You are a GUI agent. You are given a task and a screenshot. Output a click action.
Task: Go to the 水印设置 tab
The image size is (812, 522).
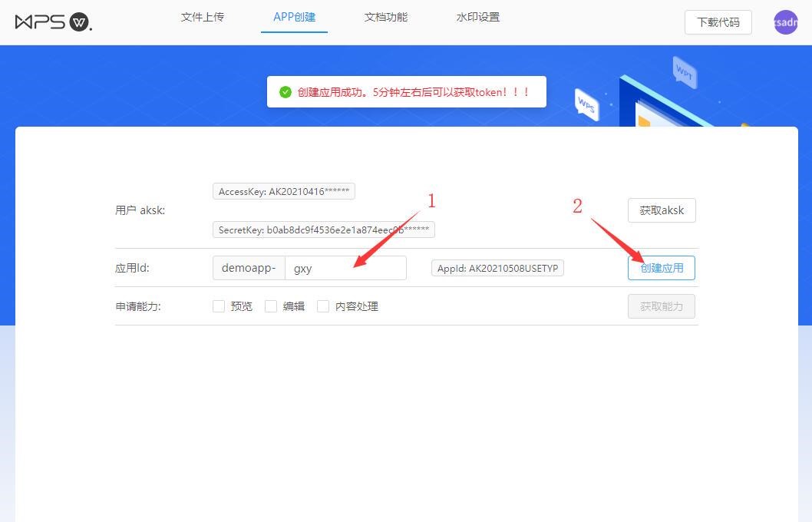coord(478,17)
